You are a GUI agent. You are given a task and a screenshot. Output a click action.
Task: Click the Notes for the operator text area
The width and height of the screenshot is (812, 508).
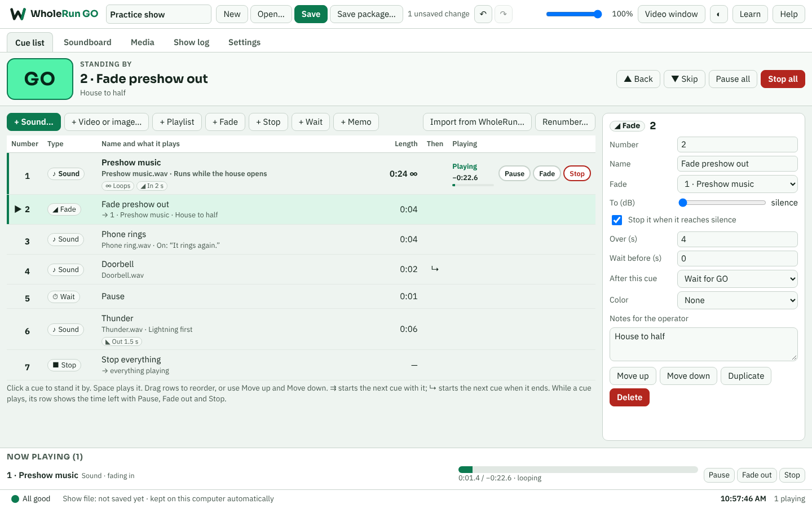point(704,344)
